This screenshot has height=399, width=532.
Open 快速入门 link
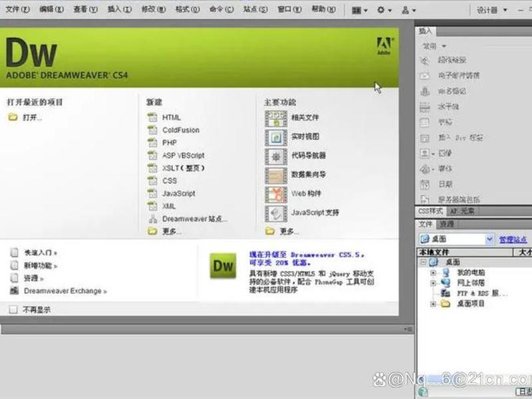pyautogui.click(x=41, y=253)
